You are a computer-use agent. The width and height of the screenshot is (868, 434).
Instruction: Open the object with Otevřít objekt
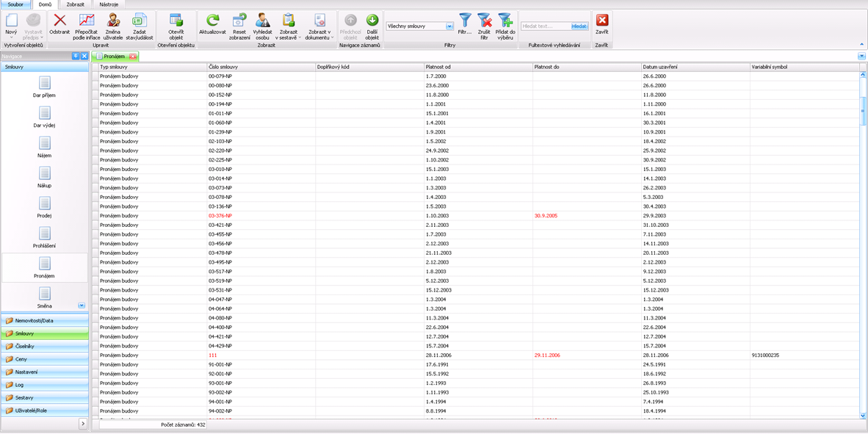[x=176, y=26]
